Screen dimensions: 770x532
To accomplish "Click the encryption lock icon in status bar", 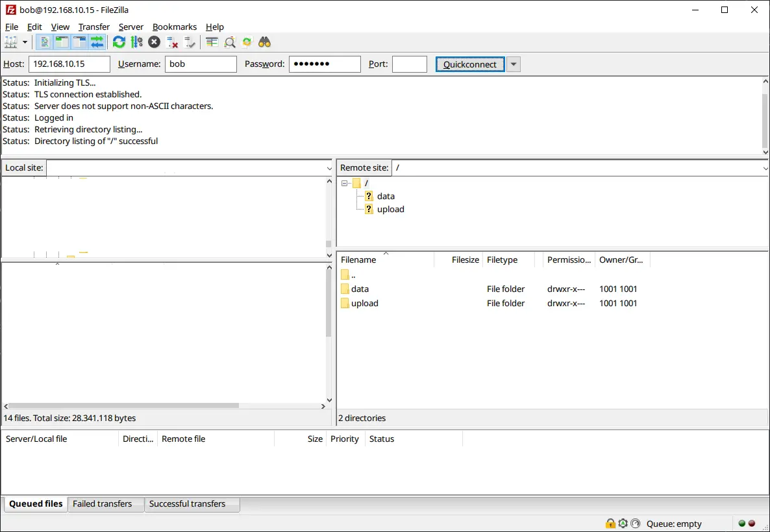I will [610, 524].
